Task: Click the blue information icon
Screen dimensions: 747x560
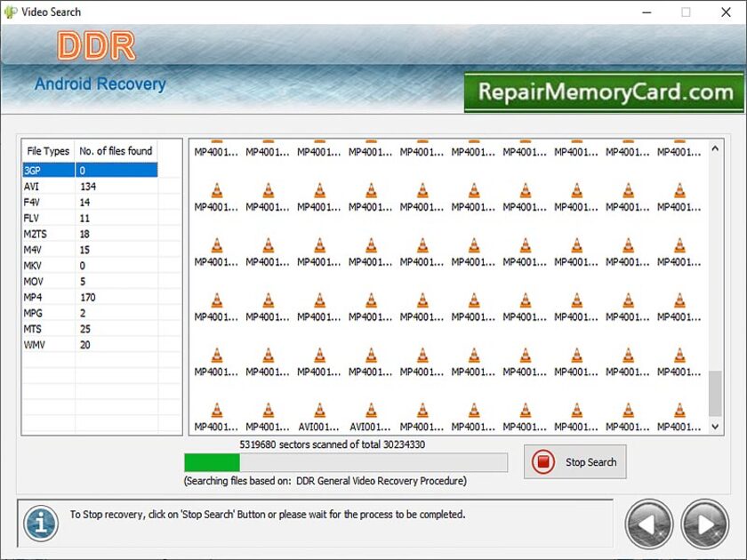Action: 41,524
